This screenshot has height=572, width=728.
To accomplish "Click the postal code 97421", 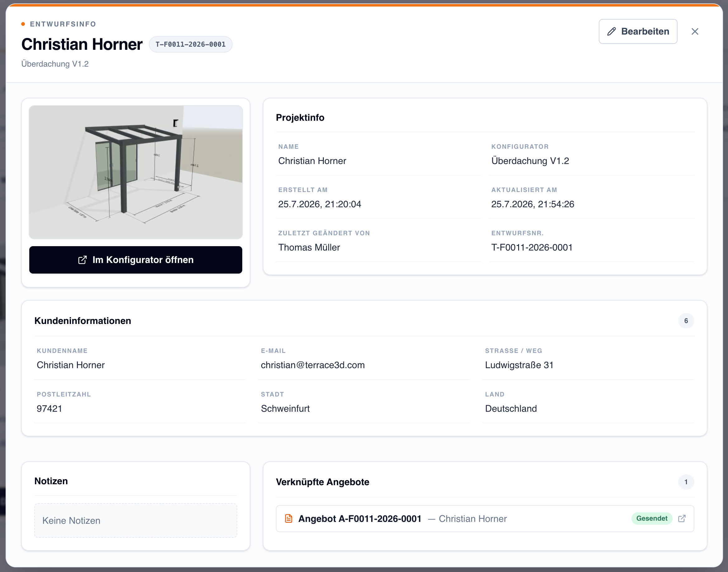I will click(x=49, y=409).
